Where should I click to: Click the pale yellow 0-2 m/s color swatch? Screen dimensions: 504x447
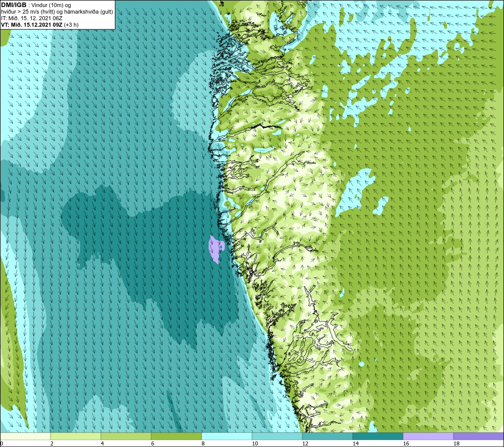(x=25, y=436)
